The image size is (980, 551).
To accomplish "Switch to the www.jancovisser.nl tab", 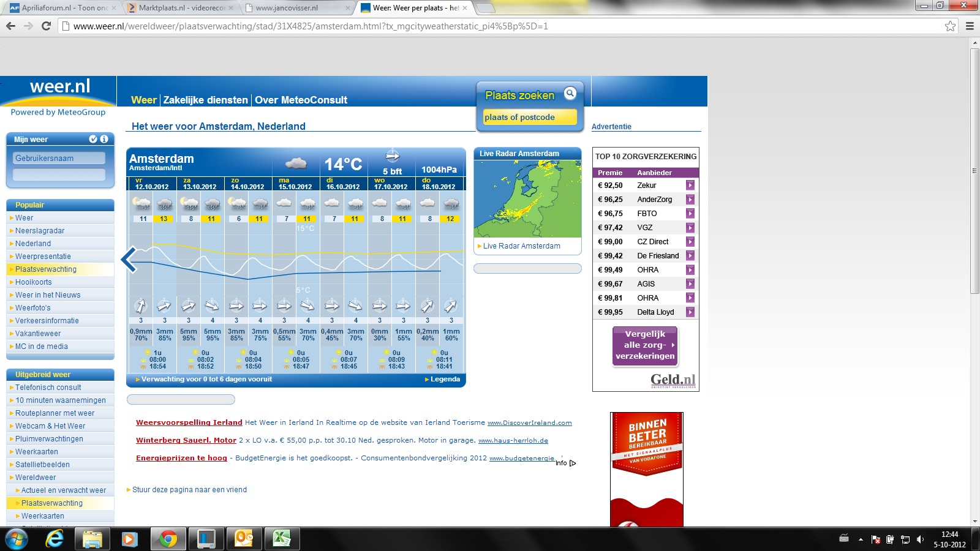I will (297, 8).
